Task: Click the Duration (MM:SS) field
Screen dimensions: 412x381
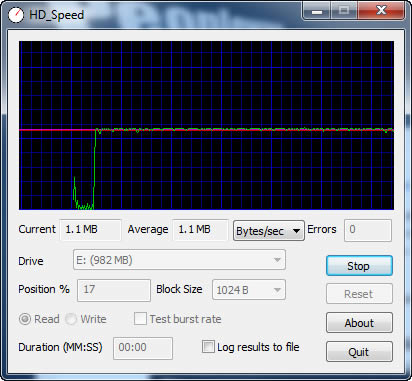Action: (x=143, y=348)
